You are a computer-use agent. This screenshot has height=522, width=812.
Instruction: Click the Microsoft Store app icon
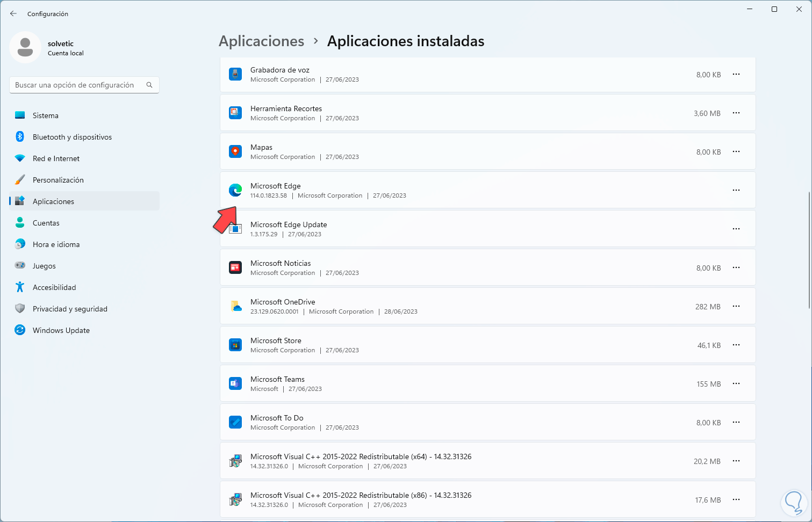[235, 345]
